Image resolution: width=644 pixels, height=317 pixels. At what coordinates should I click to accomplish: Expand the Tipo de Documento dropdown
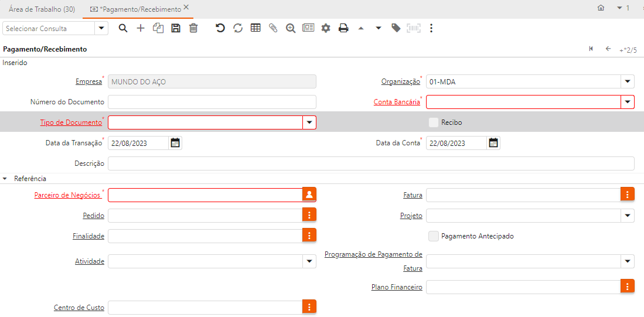click(309, 122)
